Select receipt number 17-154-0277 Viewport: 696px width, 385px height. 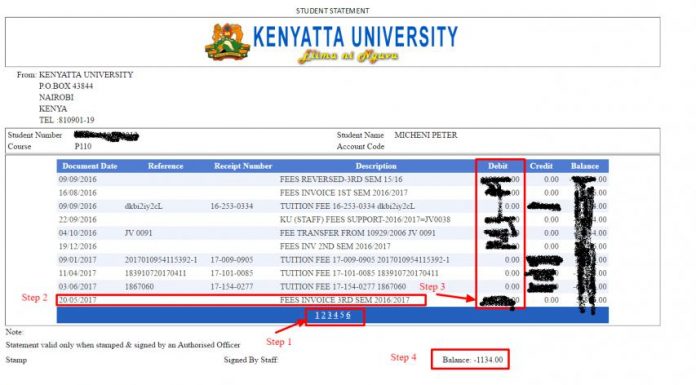tap(232, 286)
